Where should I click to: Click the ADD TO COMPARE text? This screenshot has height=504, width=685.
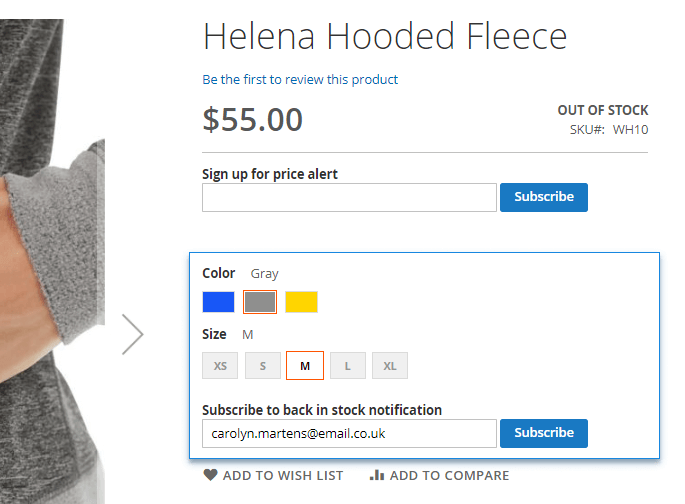coord(449,476)
